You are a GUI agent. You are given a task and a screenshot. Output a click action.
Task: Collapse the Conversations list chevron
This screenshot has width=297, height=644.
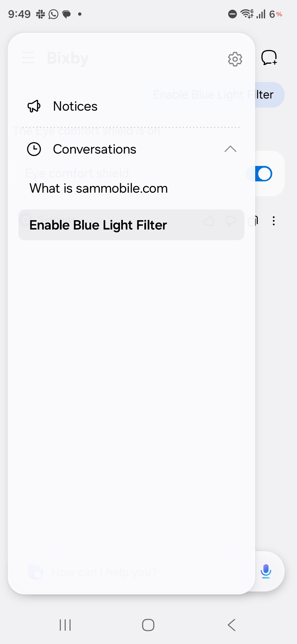[x=230, y=149]
